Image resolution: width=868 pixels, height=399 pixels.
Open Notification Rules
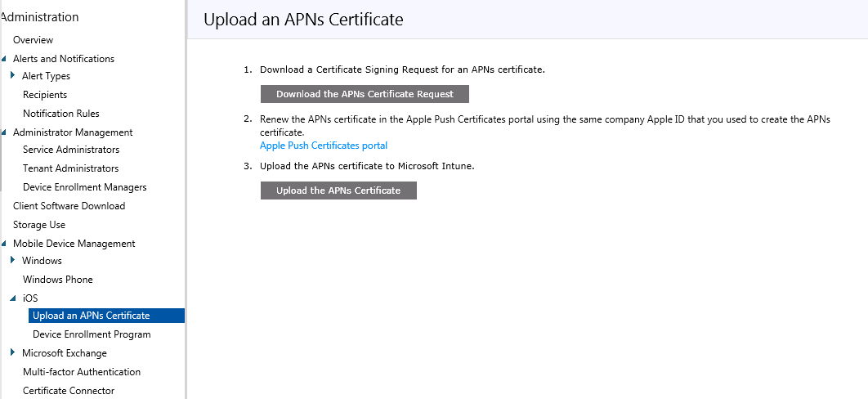pos(61,114)
